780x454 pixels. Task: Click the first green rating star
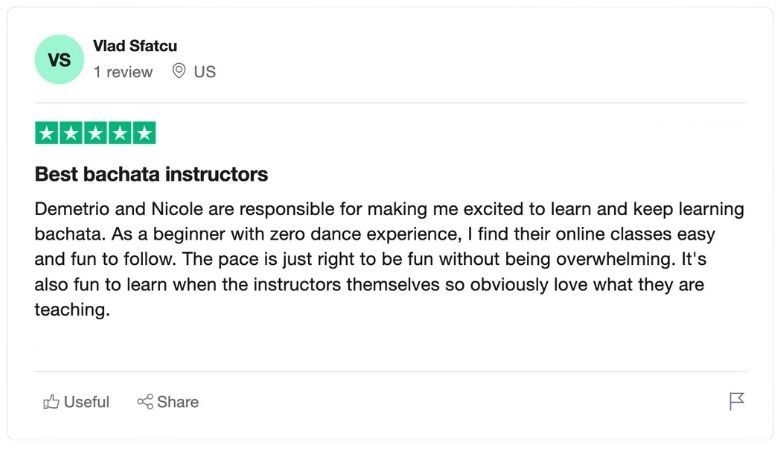coord(47,133)
